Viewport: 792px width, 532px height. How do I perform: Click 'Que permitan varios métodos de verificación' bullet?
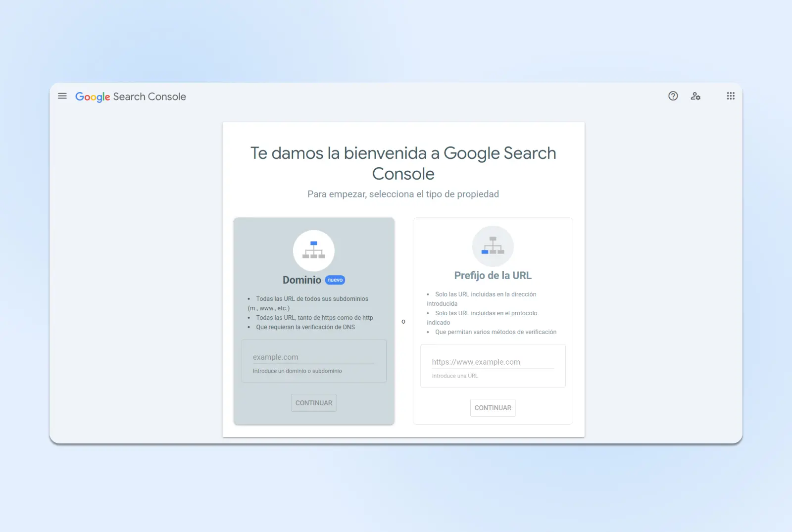[495, 332]
